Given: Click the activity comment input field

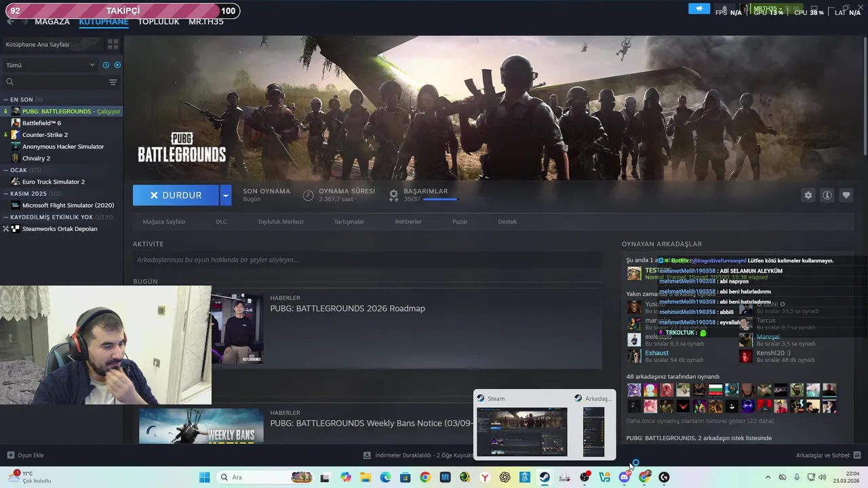Looking at the screenshot, I should tap(367, 260).
